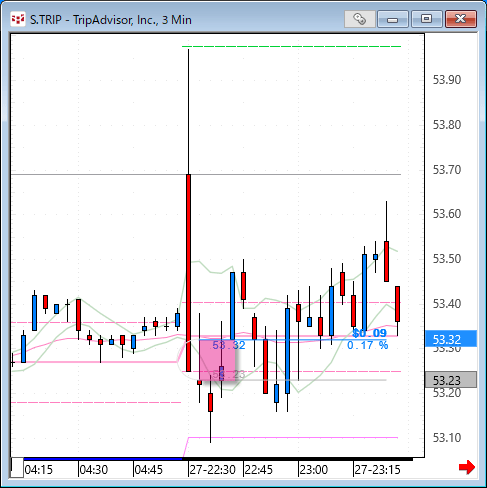Screen dimensions: 487x488
Task: Click the 27-23:15 time axis label
Action: pyautogui.click(x=377, y=470)
